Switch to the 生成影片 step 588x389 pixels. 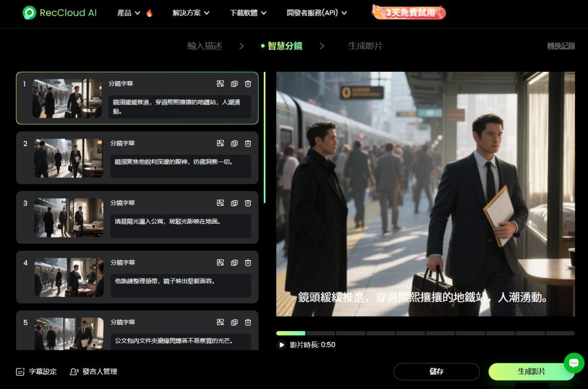coord(365,46)
